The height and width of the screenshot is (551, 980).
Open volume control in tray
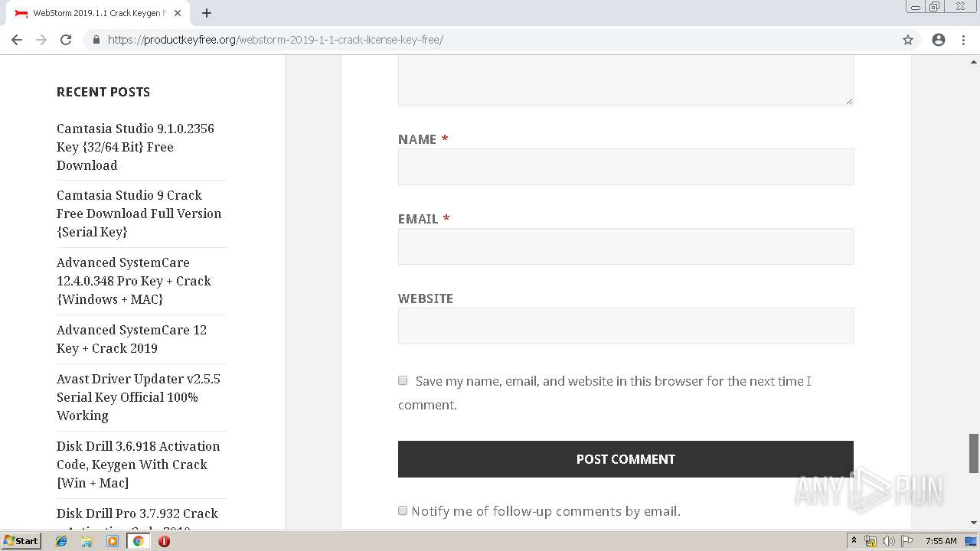point(889,541)
